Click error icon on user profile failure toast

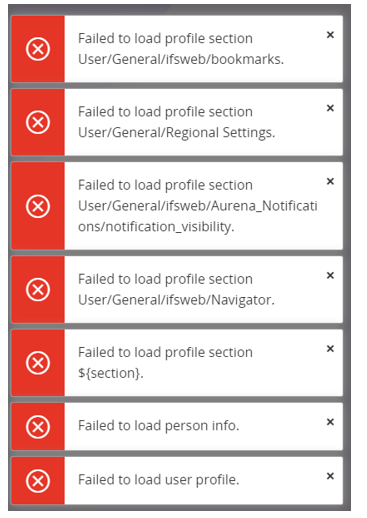(x=38, y=480)
